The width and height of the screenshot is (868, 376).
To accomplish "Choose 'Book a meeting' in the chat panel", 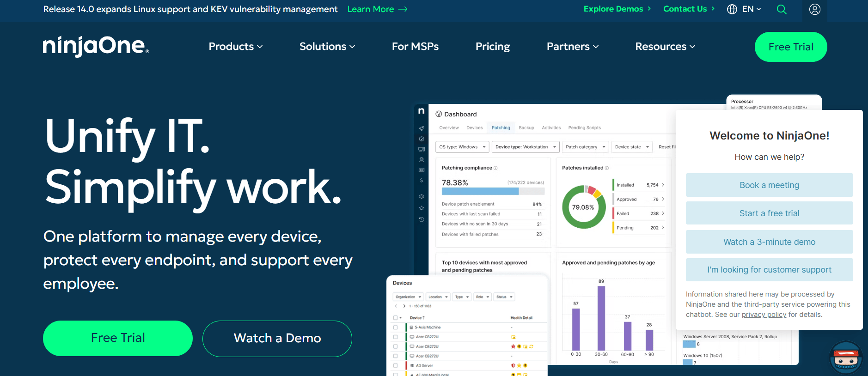I will [x=769, y=185].
